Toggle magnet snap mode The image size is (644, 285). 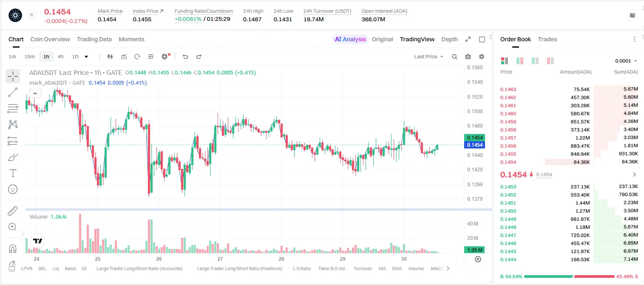pyautogui.click(x=13, y=248)
